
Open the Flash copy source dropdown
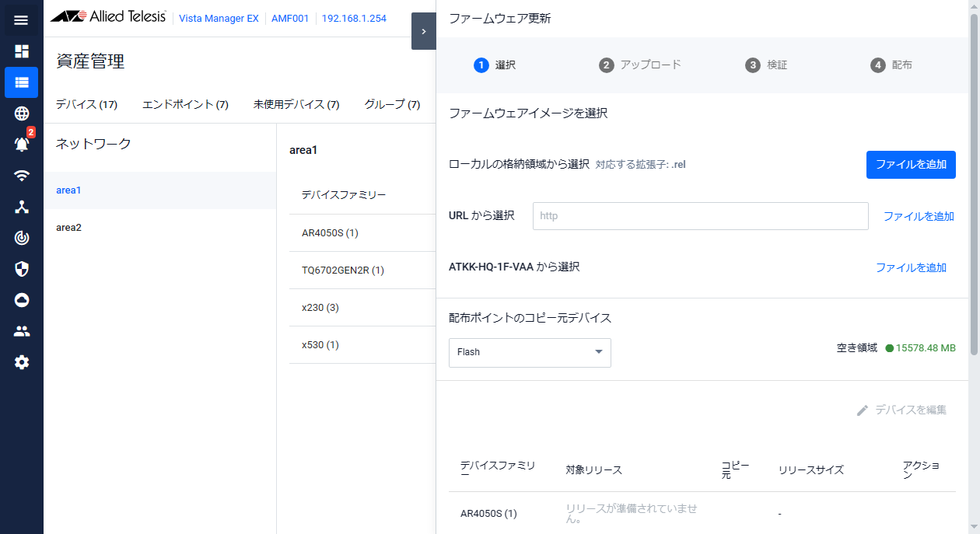[x=530, y=352]
